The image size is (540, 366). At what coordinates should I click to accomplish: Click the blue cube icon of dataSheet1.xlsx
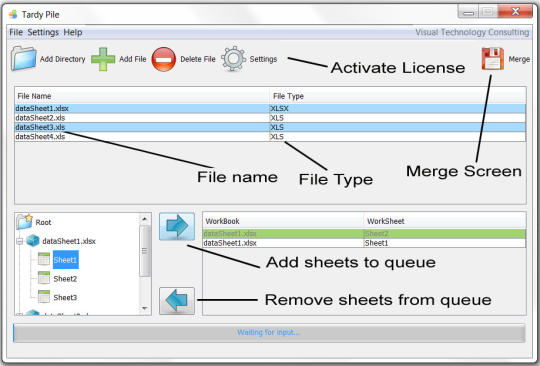pos(33,240)
